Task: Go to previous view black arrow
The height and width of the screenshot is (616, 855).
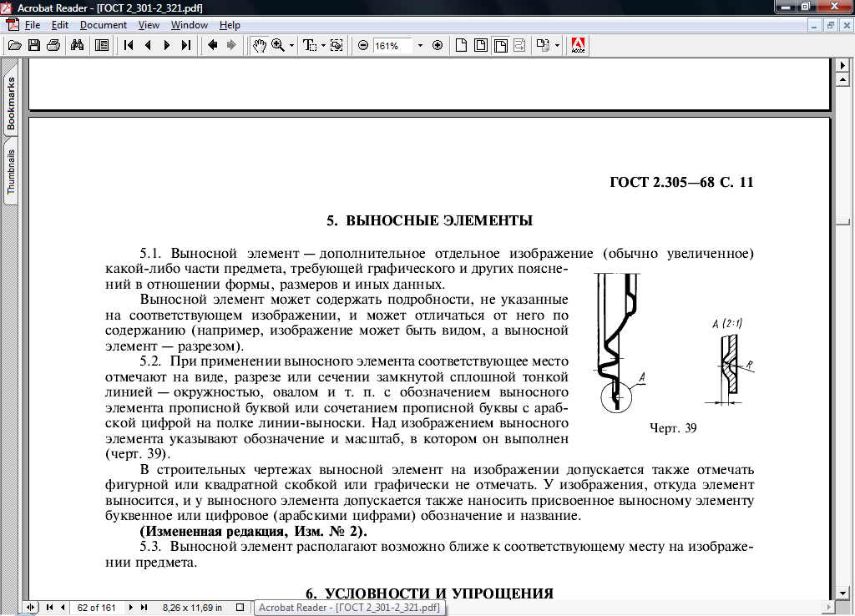Action: (x=213, y=45)
